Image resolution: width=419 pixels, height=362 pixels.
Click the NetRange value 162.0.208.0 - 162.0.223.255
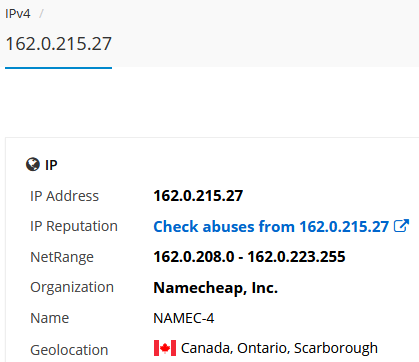click(x=249, y=257)
